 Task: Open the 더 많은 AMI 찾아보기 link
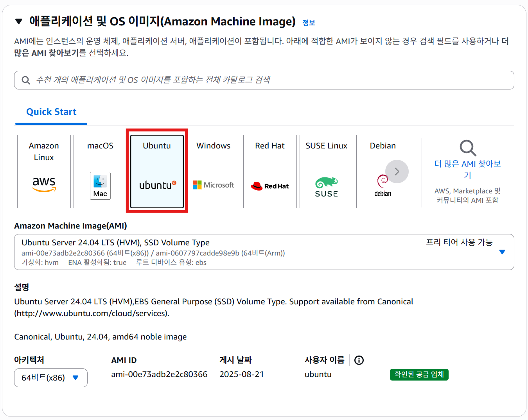point(468,169)
